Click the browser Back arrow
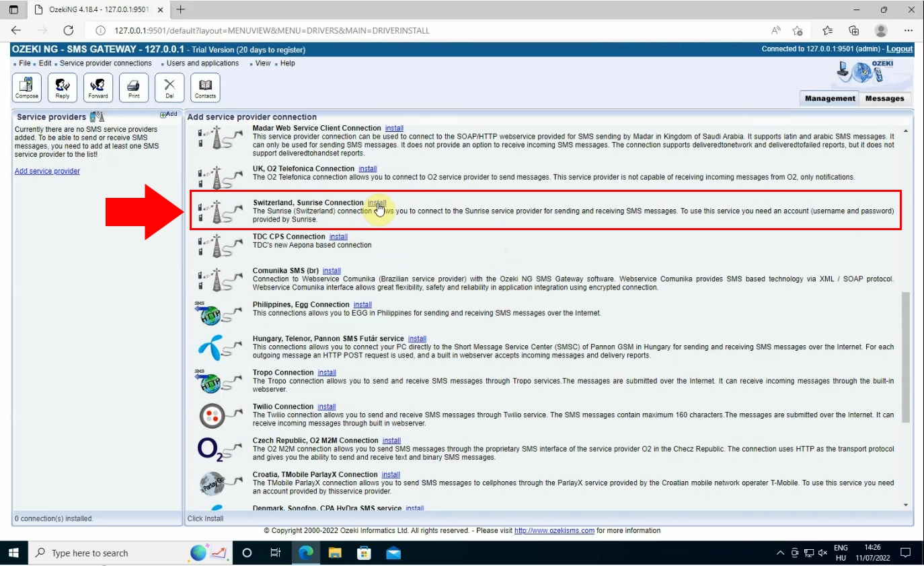The width and height of the screenshot is (924, 566). point(16,30)
